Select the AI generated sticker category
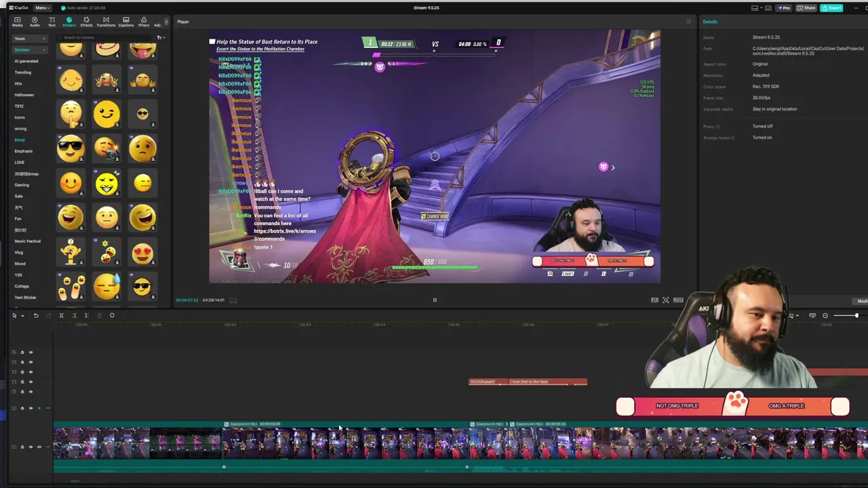 pyautogui.click(x=26, y=61)
